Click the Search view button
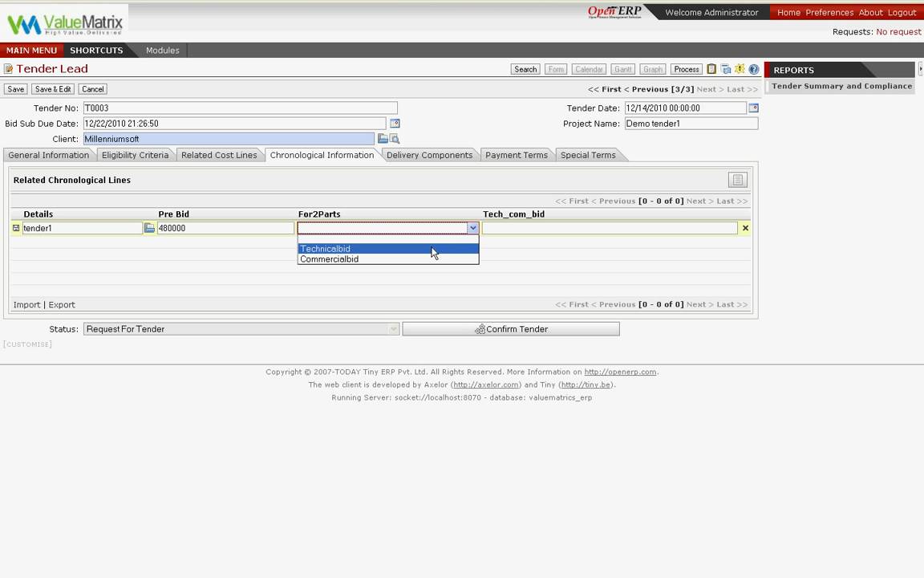Image resolution: width=924 pixels, height=578 pixels. point(525,69)
